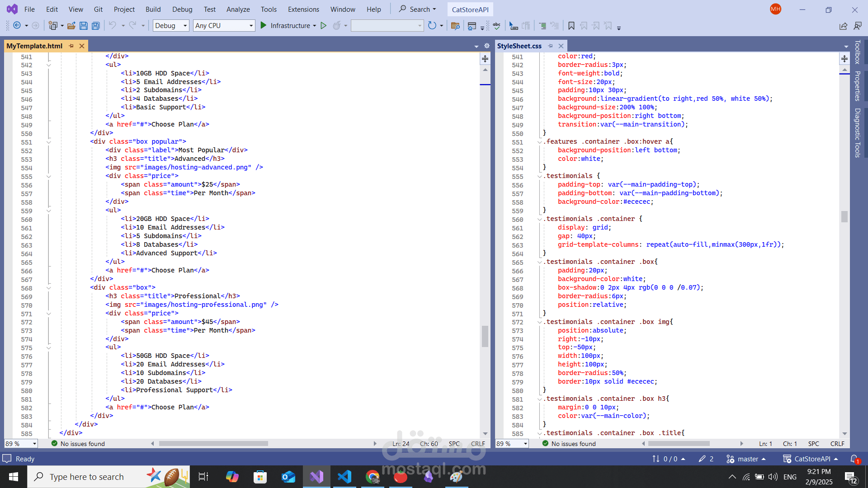Start Without Debugging using outline play icon
This screenshot has height=488, width=868.
click(x=323, y=26)
